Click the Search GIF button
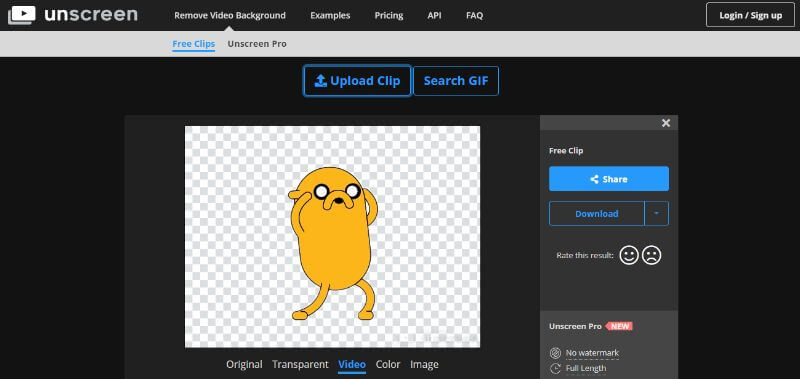 pos(456,81)
